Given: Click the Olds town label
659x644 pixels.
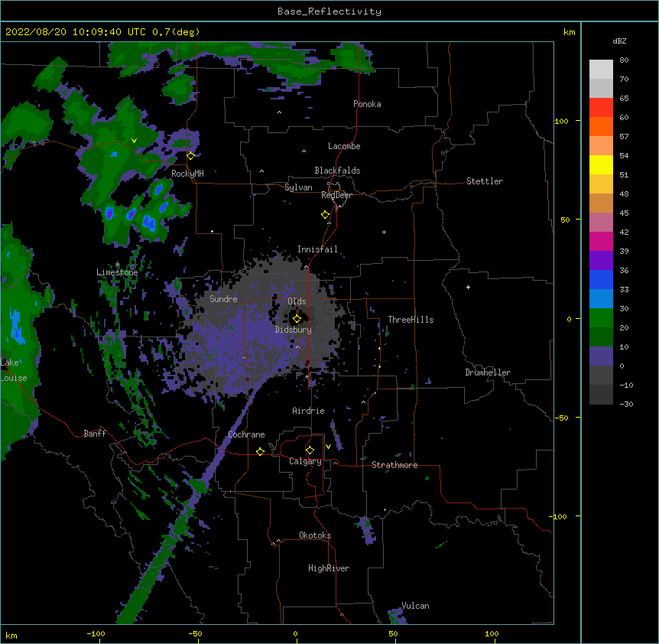Looking at the screenshot, I should (x=297, y=301).
